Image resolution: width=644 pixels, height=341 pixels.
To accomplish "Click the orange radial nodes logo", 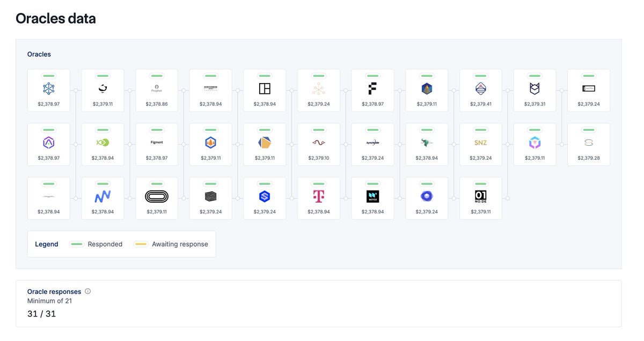I will tap(318, 88).
